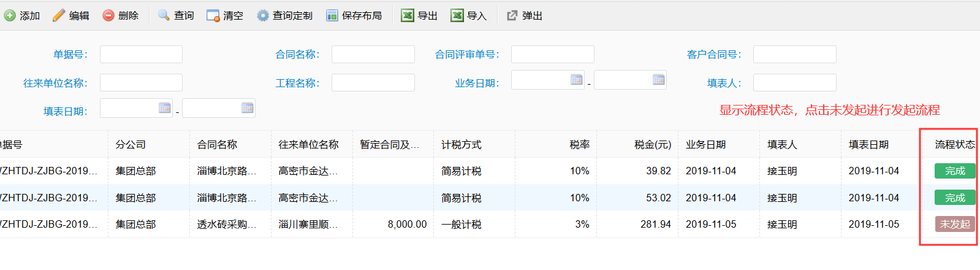
Task: Click 未发起 status to start workflow
Action: (955, 224)
